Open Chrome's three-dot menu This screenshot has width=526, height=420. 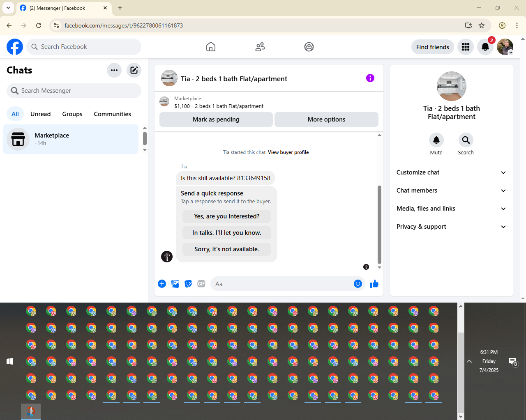(517, 25)
